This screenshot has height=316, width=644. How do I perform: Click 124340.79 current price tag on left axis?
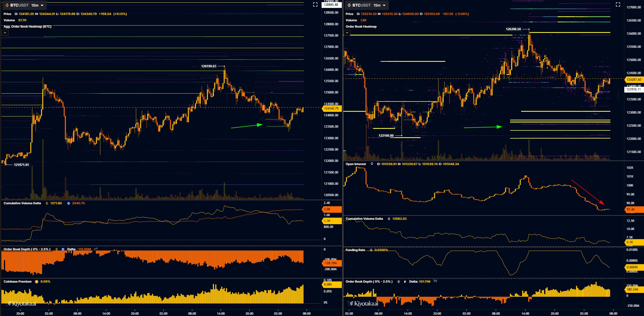(x=331, y=108)
